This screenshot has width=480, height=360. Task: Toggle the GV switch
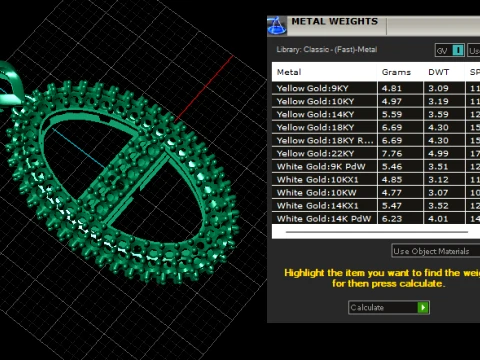450,50
